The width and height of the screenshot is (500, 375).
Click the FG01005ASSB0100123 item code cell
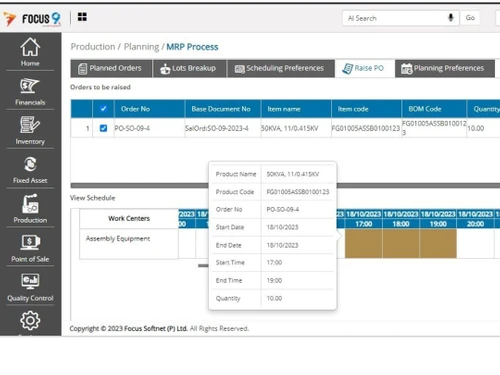(x=366, y=128)
